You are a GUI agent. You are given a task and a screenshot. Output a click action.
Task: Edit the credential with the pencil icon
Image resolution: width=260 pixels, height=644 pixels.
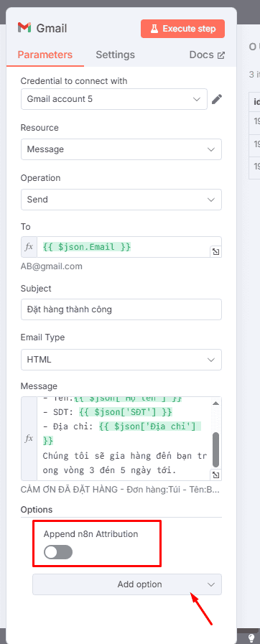217,99
